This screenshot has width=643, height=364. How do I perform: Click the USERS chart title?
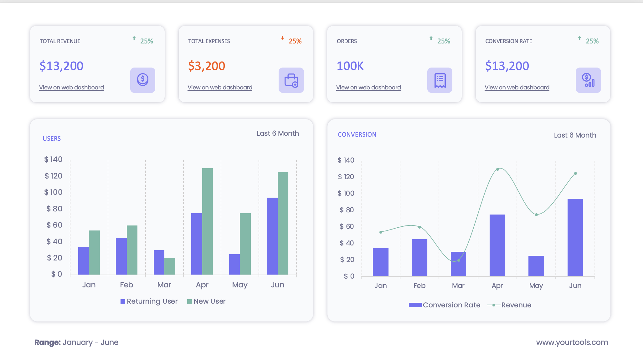(52, 139)
